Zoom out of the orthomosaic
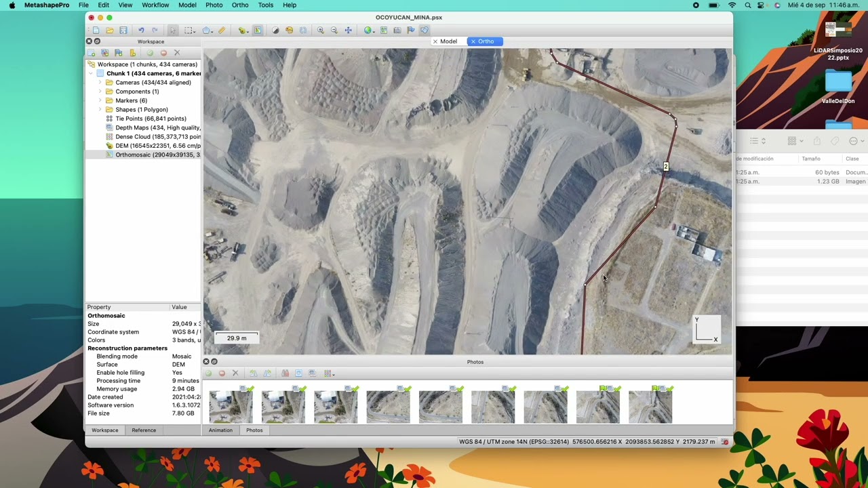Screen dimensions: 868x488 334,30
